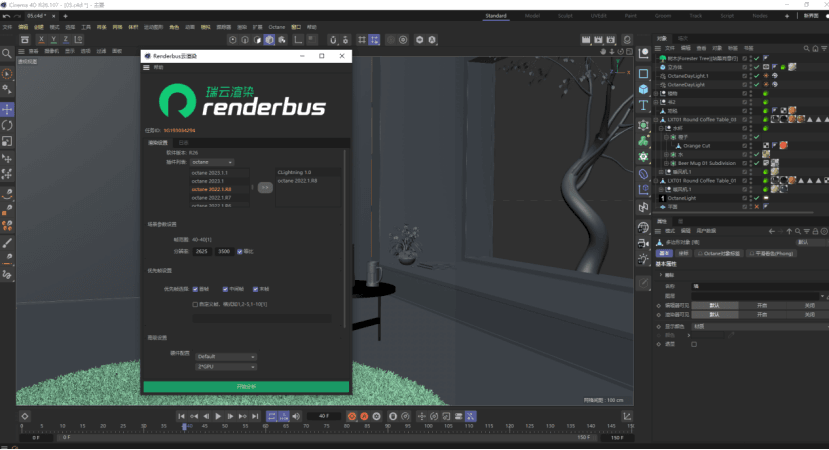This screenshot has width=829, height=450.
Task: Click the home icon in Object Manager
Action: tap(815, 48)
